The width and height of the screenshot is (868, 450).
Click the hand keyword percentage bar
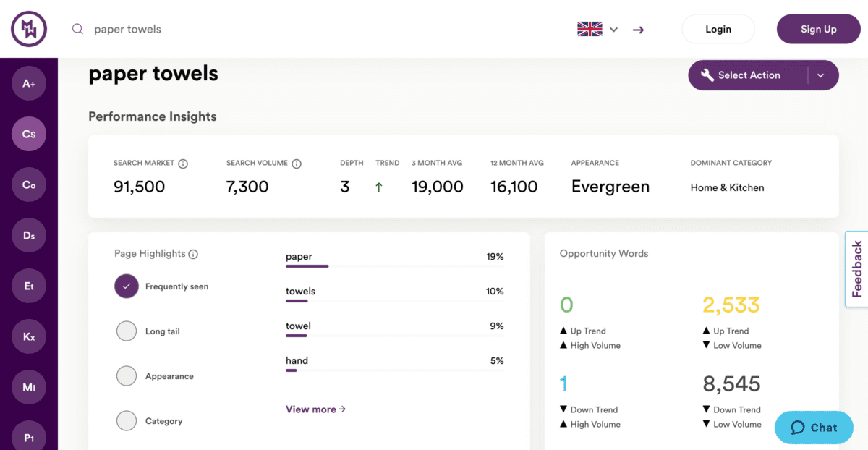394,370
